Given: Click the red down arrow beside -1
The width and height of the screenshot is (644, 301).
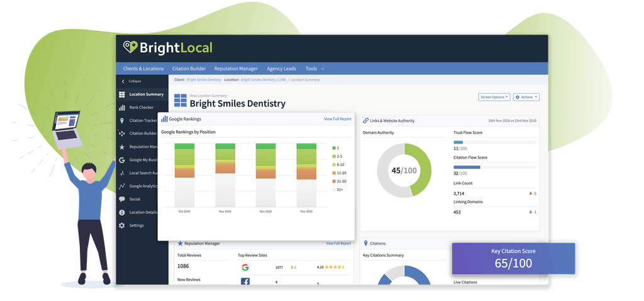Looking at the screenshot, I should [x=531, y=212].
